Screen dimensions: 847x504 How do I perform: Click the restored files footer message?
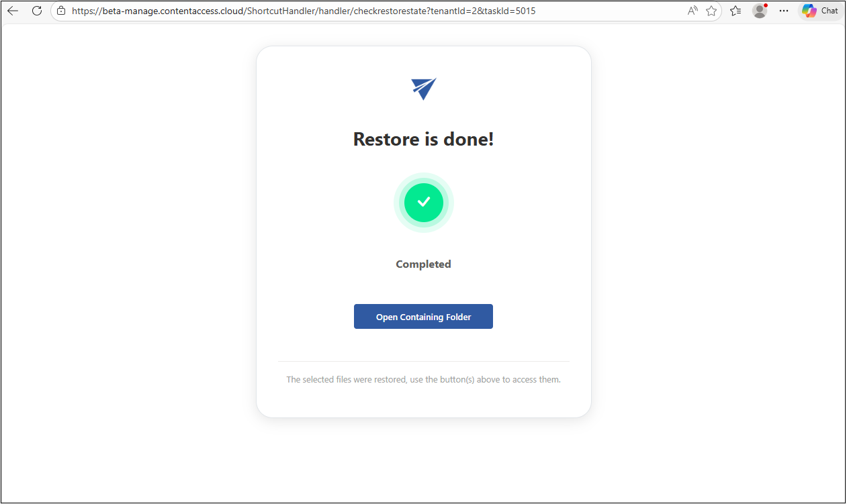[x=423, y=380]
